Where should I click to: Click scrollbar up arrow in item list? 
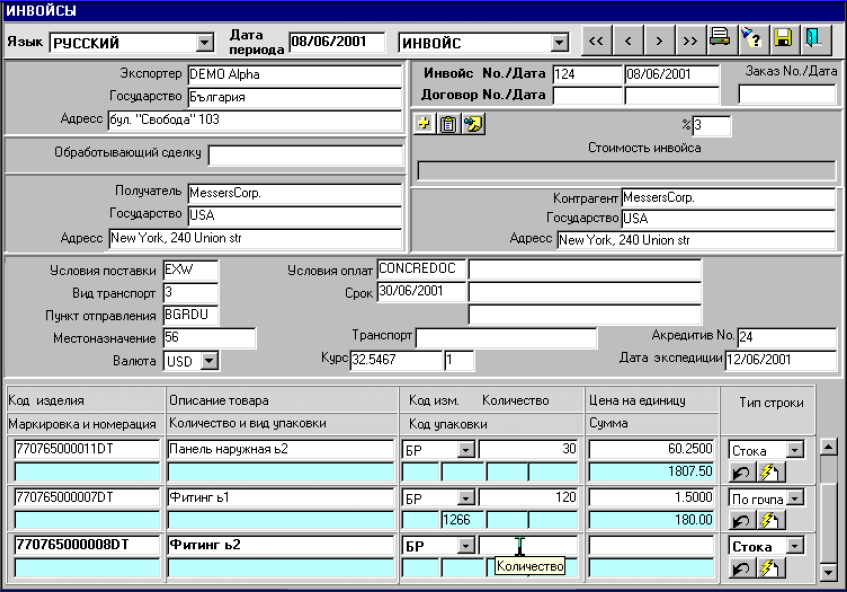(x=829, y=447)
